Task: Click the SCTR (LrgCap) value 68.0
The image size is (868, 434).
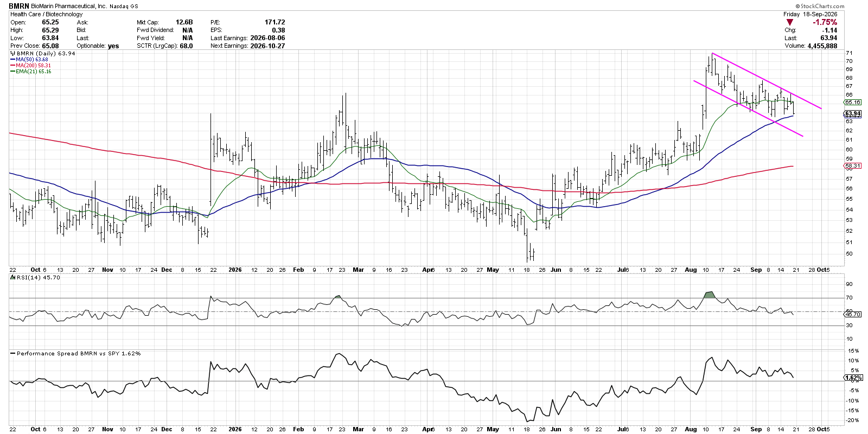Action: (186, 46)
